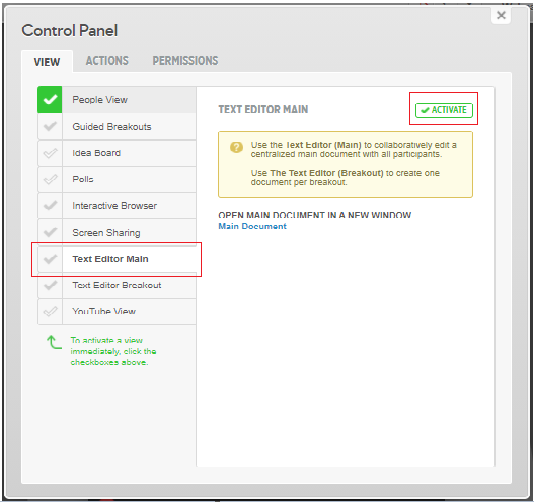Viewport: 534px width, 502px height.
Task: Choose Screen Sharing from the view list
Action: (129, 232)
